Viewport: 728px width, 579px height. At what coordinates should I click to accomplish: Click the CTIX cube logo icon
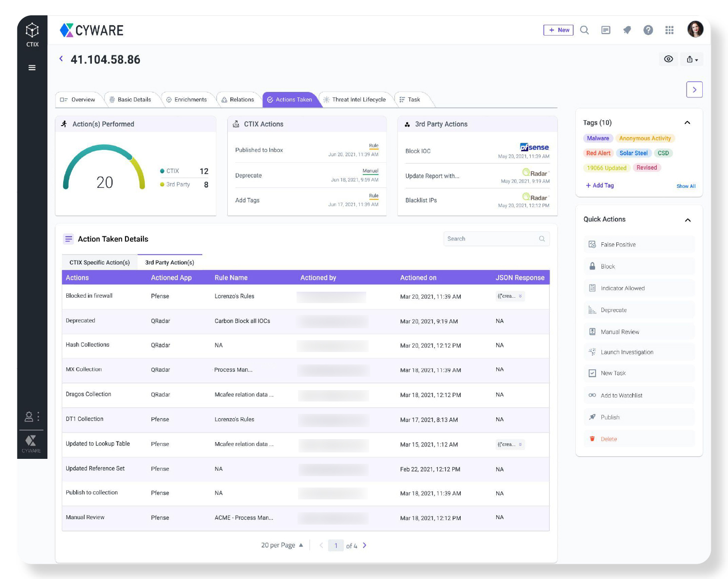[x=32, y=30]
